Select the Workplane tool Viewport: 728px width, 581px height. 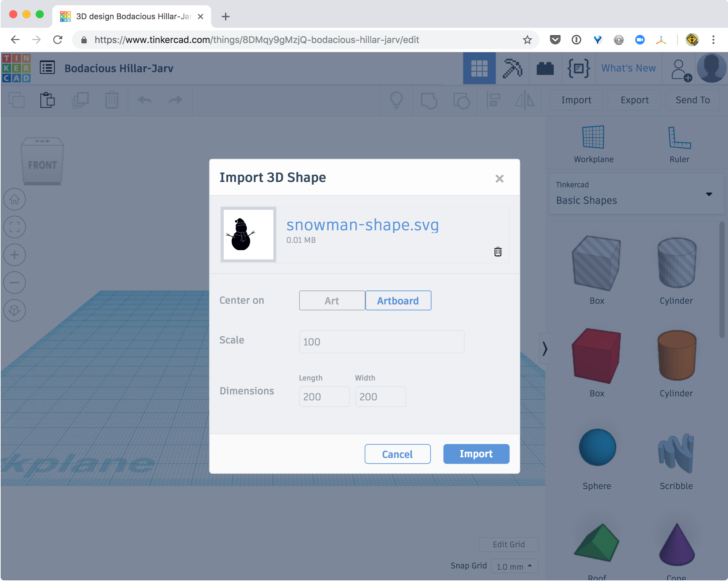(x=593, y=144)
